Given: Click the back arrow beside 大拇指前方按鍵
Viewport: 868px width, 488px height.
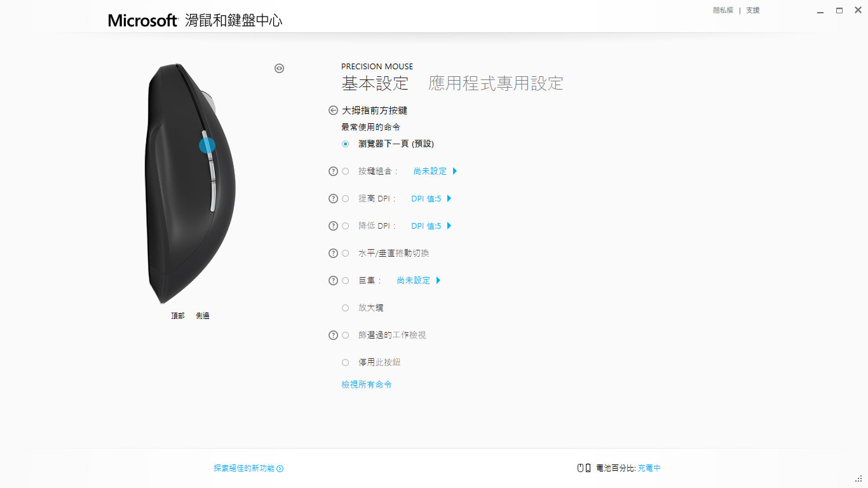Looking at the screenshot, I should pyautogui.click(x=333, y=110).
